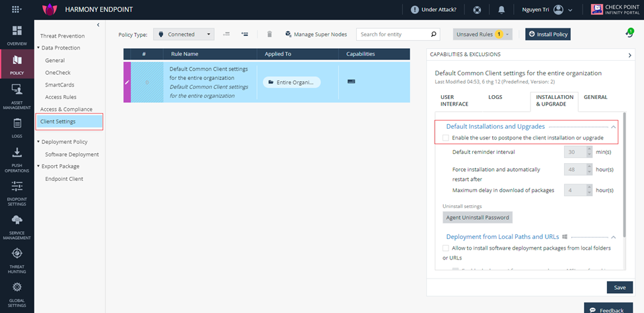Viewport: 644px width, 313px height.
Task: Open the user account dropdown arrow
Action: pos(570,11)
